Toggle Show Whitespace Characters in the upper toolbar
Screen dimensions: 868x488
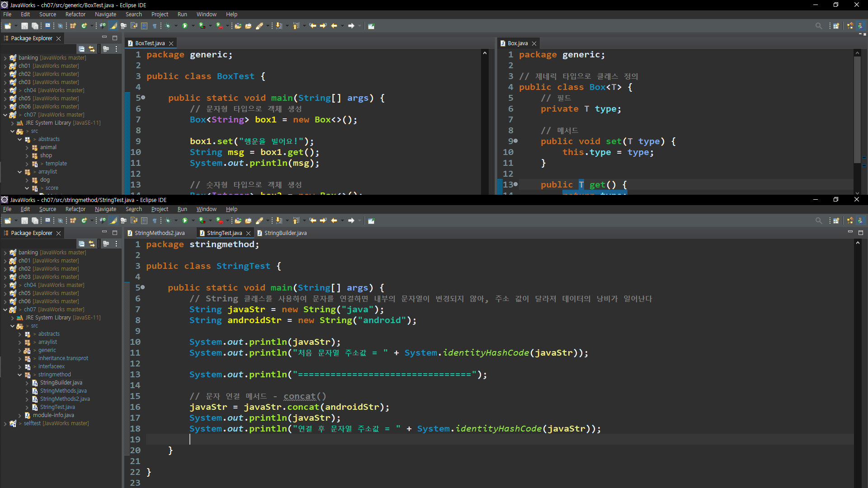tap(155, 26)
